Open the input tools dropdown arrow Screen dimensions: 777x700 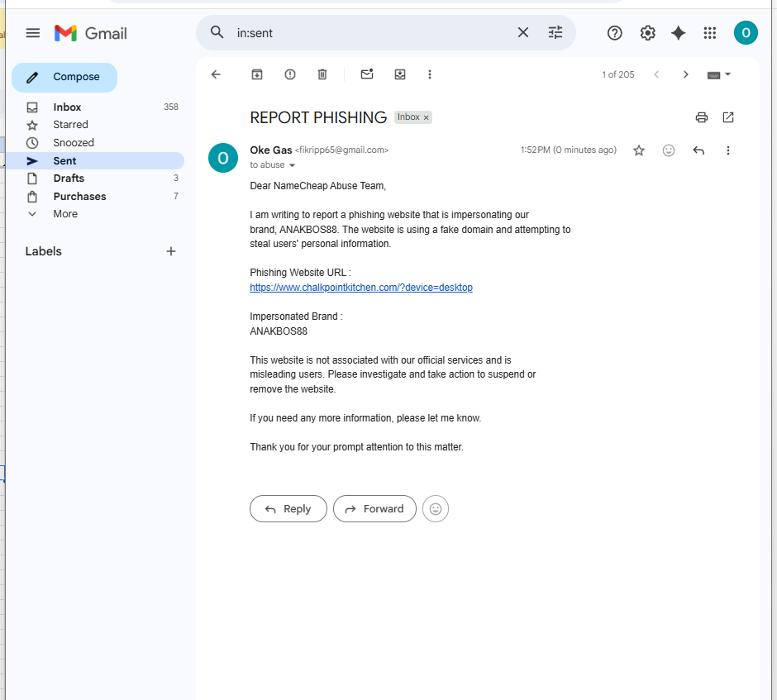(727, 74)
